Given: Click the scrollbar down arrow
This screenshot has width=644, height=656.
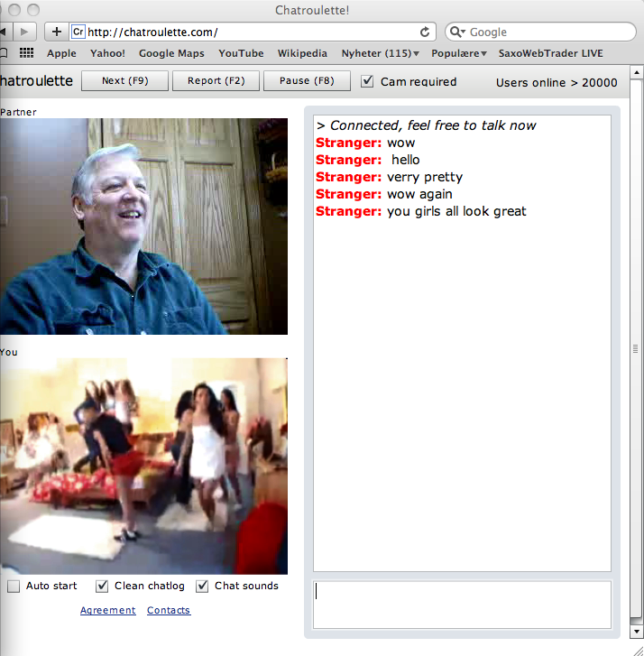Looking at the screenshot, I should (637, 632).
